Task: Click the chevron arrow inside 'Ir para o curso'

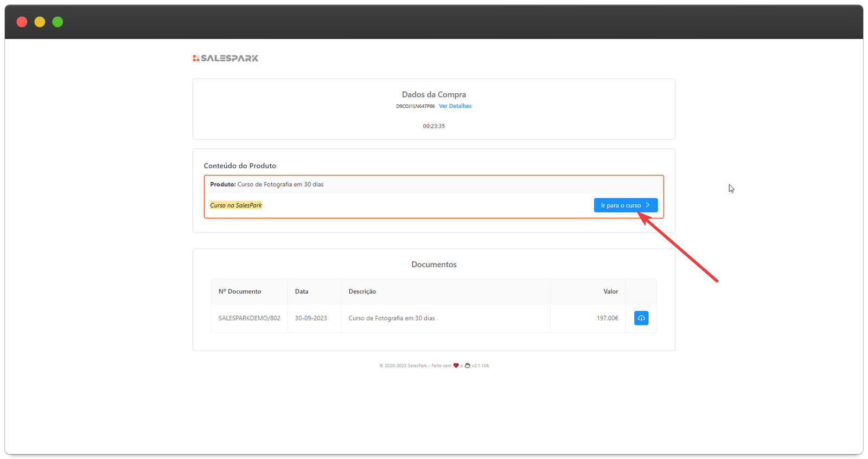Action: [648, 205]
